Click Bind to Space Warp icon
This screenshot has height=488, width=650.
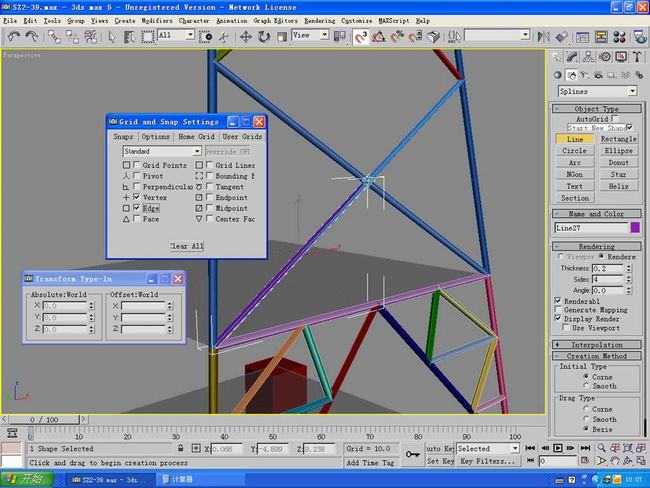90,36
